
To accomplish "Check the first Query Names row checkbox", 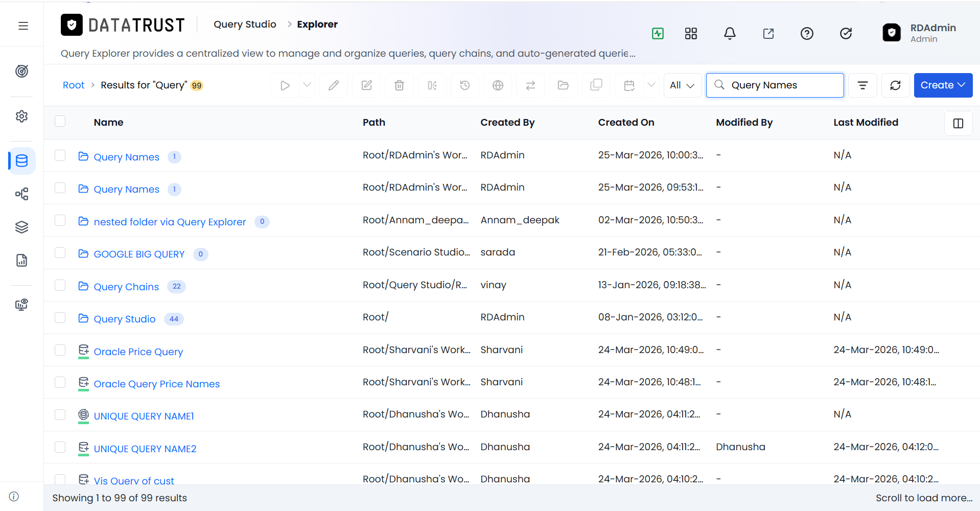I will pos(60,155).
